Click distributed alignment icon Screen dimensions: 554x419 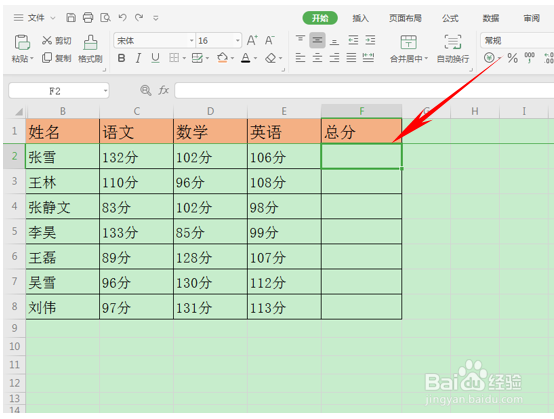coord(368,58)
